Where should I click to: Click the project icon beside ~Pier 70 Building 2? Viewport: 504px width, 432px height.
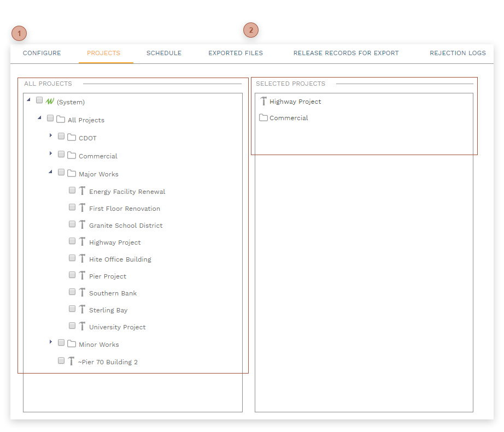pyautogui.click(x=71, y=361)
